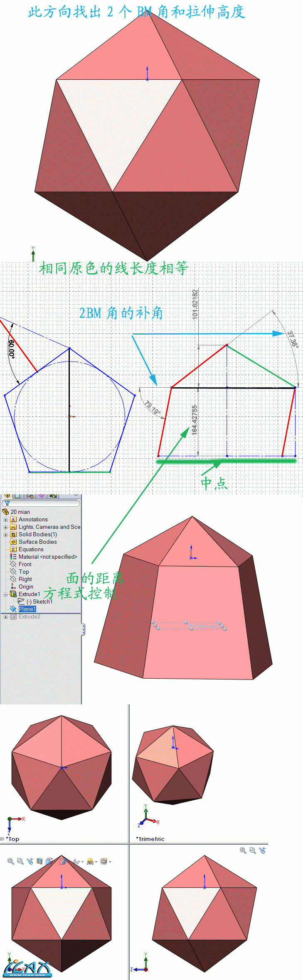Click the 37.38° angle dimension
The width and height of the screenshot is (303, 980).
click(x=293, y=339)
